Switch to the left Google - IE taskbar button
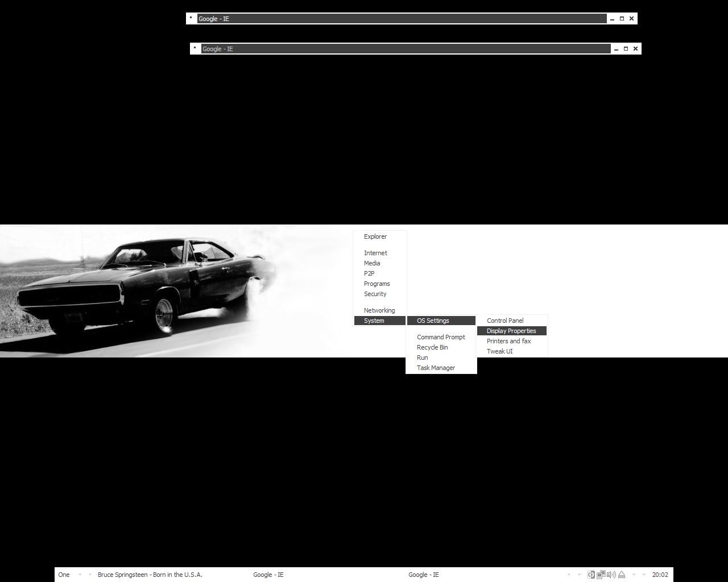This screenshot has width=728, height=582. point(268,575)
